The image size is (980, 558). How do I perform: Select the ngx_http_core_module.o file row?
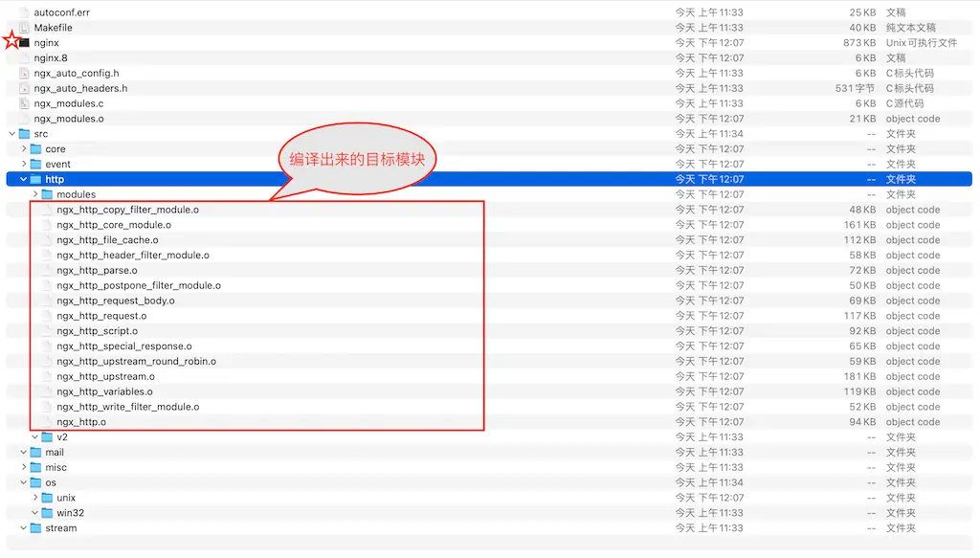tap(114, 225)
